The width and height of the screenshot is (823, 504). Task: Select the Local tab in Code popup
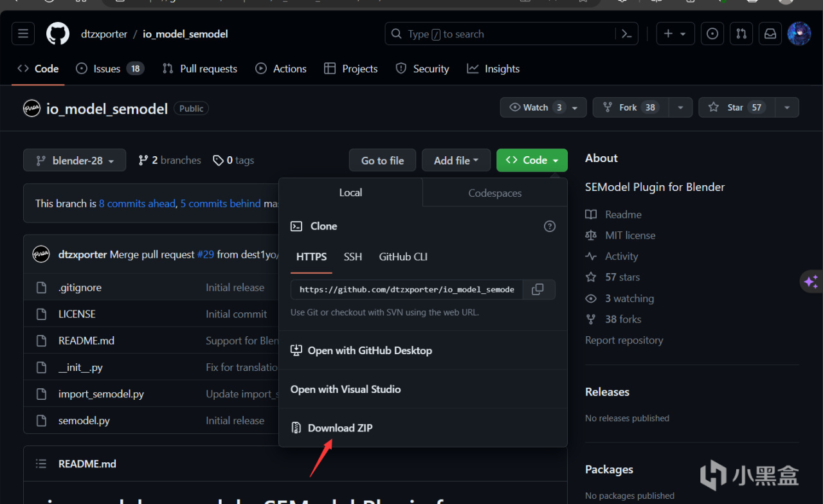(x=350, y=192)
